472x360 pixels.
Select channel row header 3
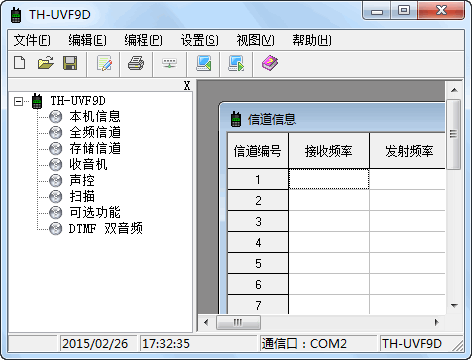[x=258, y=221]
